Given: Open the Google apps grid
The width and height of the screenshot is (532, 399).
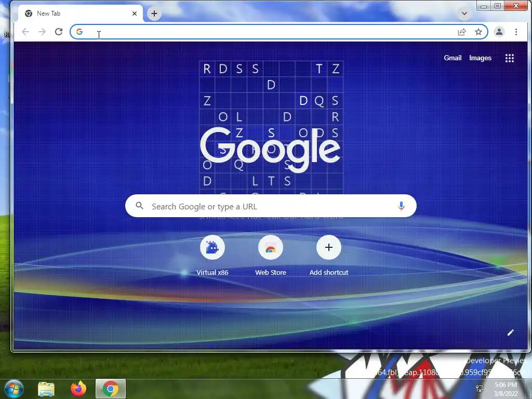Looking at the screenshot, I should click(510, 58).
